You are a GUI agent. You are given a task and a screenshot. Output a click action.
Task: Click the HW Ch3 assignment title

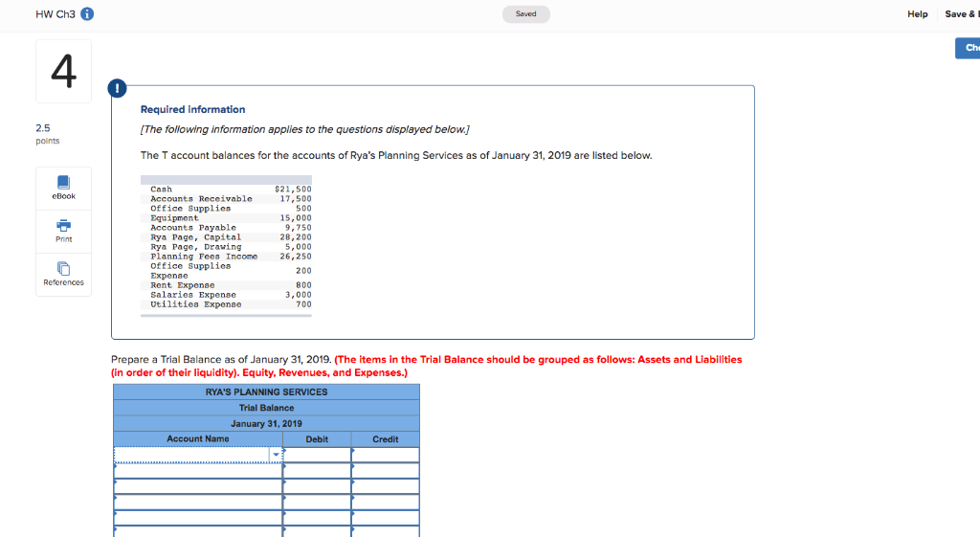click(55, 13)
